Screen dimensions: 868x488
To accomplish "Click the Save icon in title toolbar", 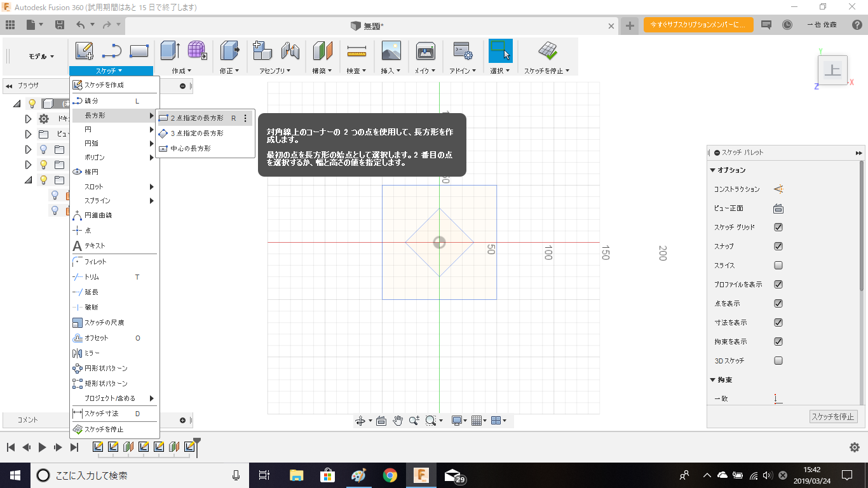I will [x=60, y=25].
